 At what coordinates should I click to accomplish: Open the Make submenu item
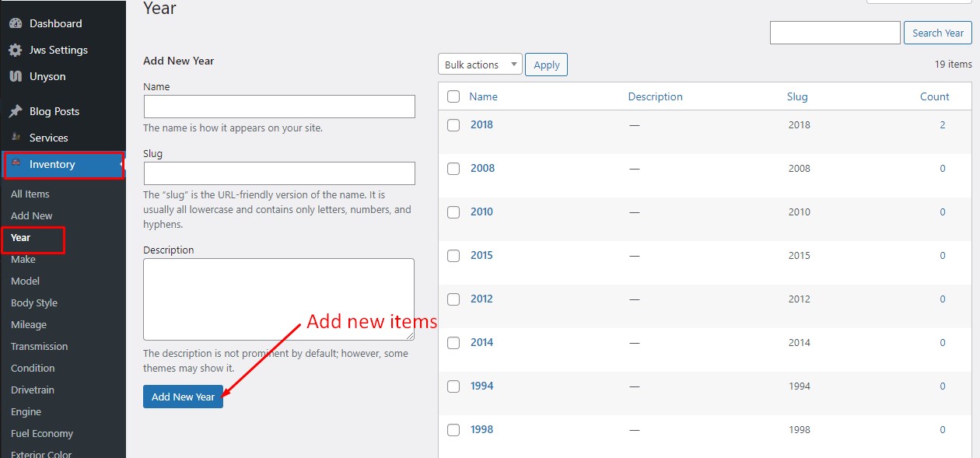(23, 260)
